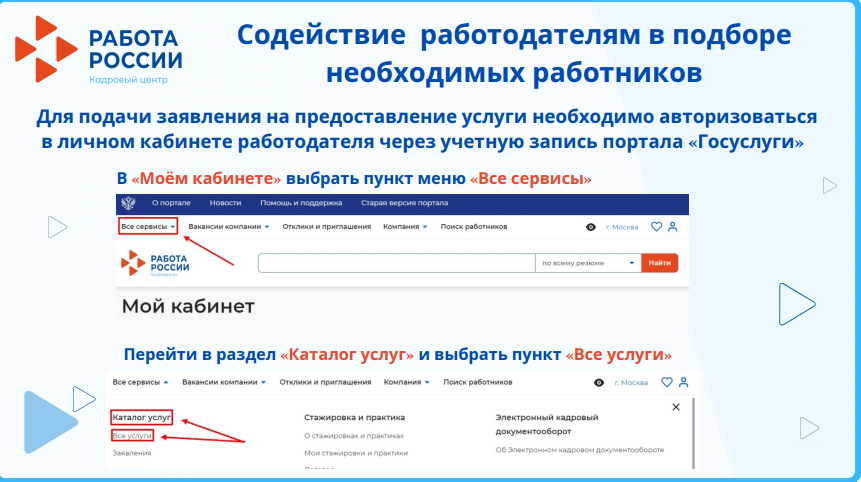Click the services panel vertical scrollbar
This screenshot has width=861, height=482.
click(694, 433)
